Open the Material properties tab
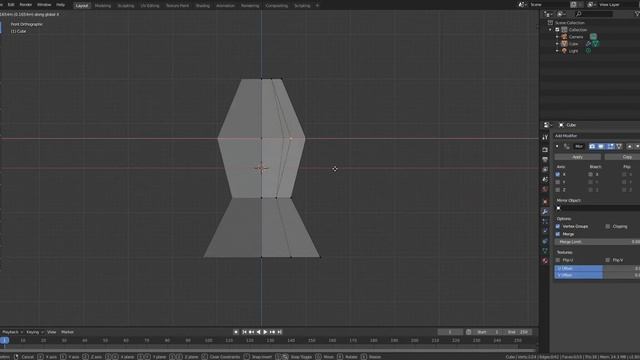640x360 pixels. pos(545,260)
